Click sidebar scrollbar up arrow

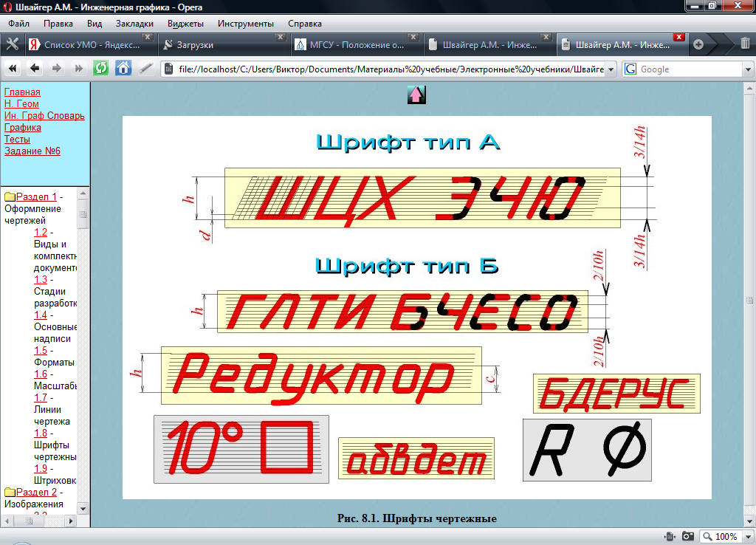tap(83, 193)
